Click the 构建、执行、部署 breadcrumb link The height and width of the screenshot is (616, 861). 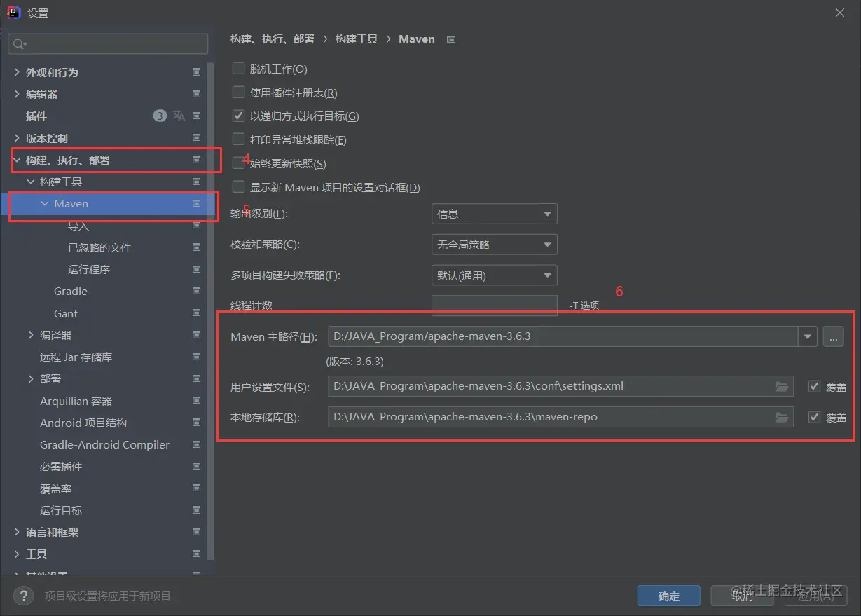[273, 39]
